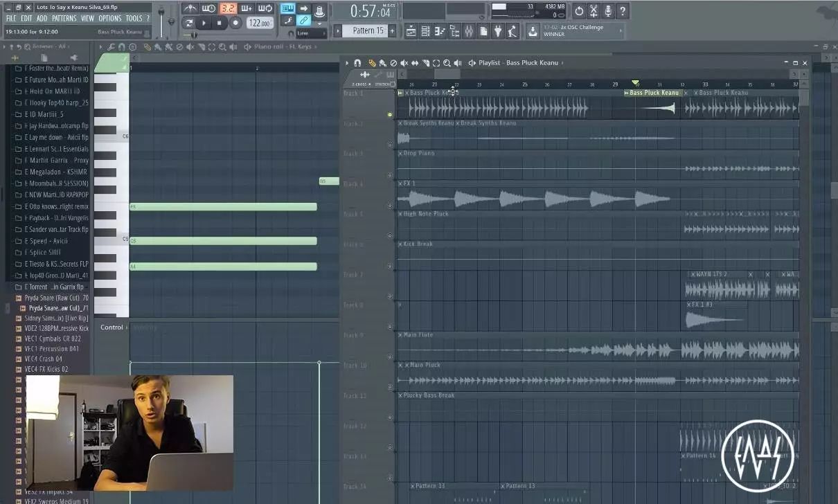Image resolution: width=838 pixels, height=504 pixels.
Task: Click the tempo 122 BPM field
Action: point(258,23)
